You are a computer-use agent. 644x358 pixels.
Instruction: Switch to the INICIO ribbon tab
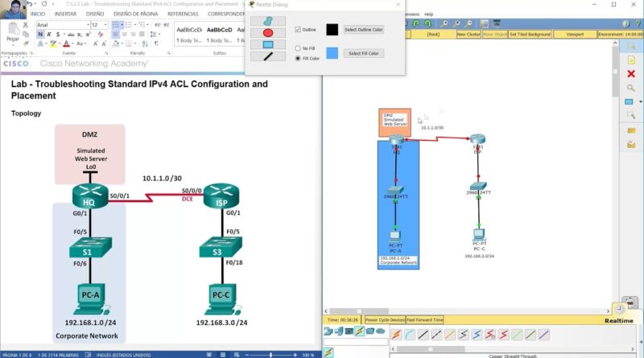coord(38,14)
